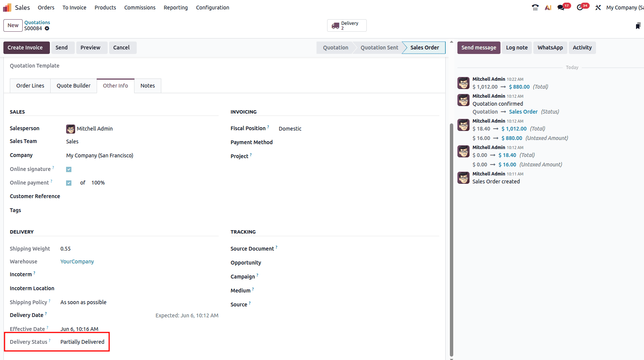Click the bookmark icon at top right
The image size is (644, 360).
[638, 26]
